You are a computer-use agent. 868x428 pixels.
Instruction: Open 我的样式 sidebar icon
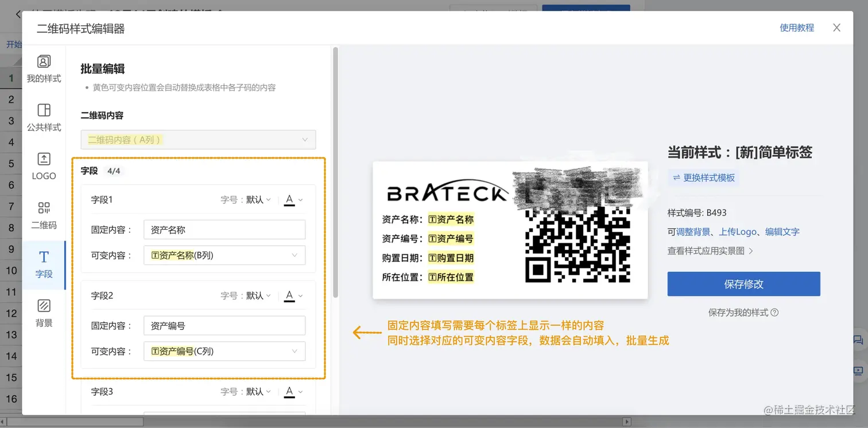tap(44, 69)
